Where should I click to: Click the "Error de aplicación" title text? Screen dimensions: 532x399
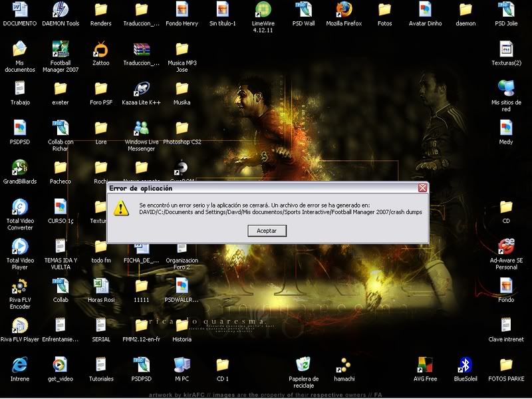(x=141, y=188)
